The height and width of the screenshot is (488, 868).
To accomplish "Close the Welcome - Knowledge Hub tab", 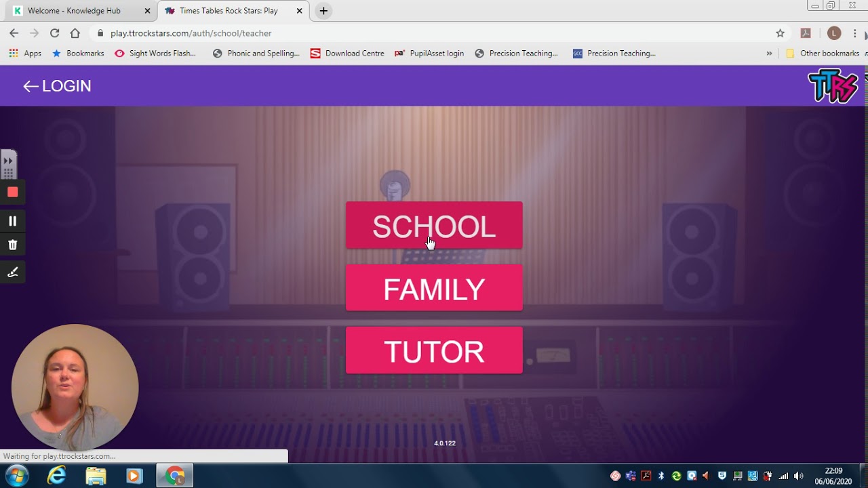I will pyautogui.click(x=147, y=11).
